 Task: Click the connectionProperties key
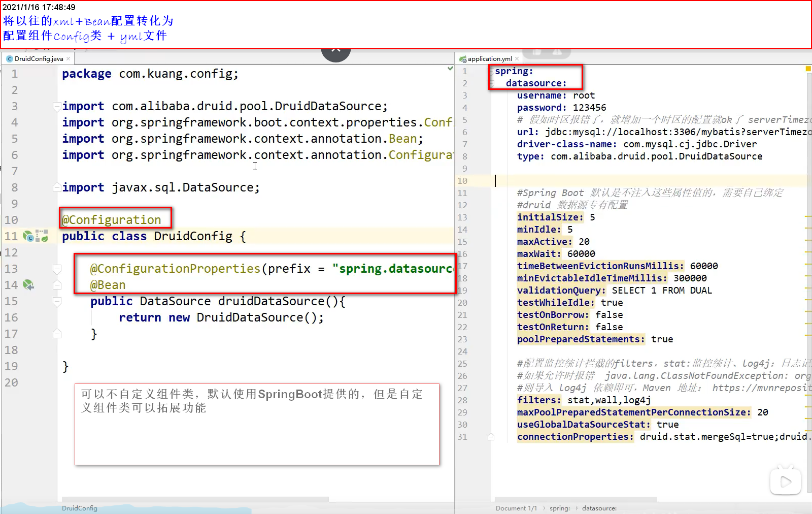[x=576, y=437]
